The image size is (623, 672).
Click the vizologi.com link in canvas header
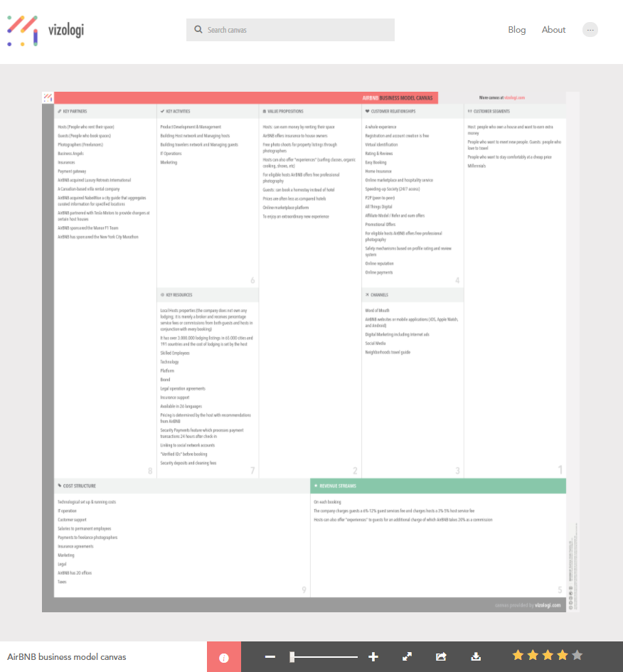(515, 97)
